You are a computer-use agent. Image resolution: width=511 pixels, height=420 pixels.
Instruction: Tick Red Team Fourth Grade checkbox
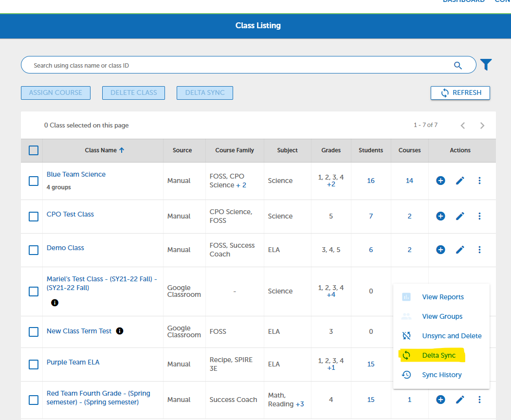pyautogui.click(x=34, y=400)
